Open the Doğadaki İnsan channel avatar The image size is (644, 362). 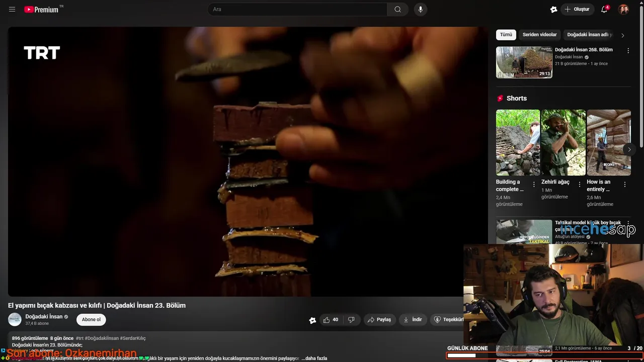[x=15, y=320]
